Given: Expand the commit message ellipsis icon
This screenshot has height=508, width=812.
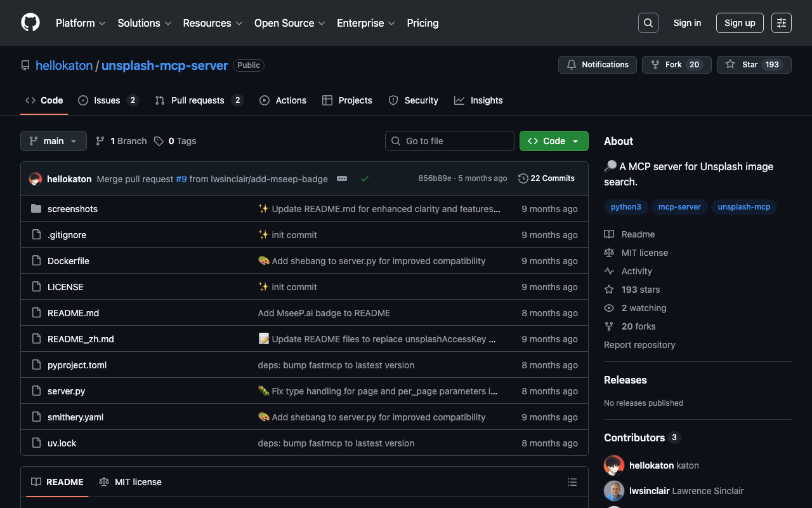Looking at the screenshot, I should pyautogui.click(x=342, y=179).
